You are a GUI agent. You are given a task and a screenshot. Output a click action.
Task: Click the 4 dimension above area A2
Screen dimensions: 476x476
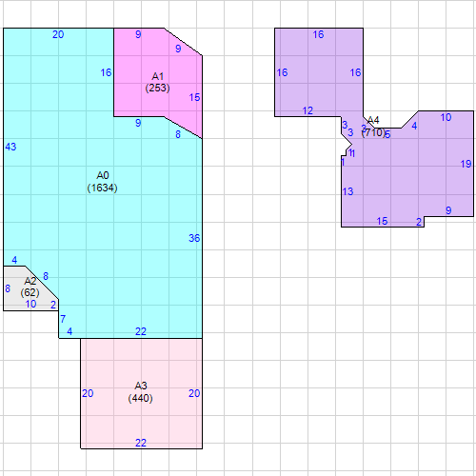(x=14, y=260)
